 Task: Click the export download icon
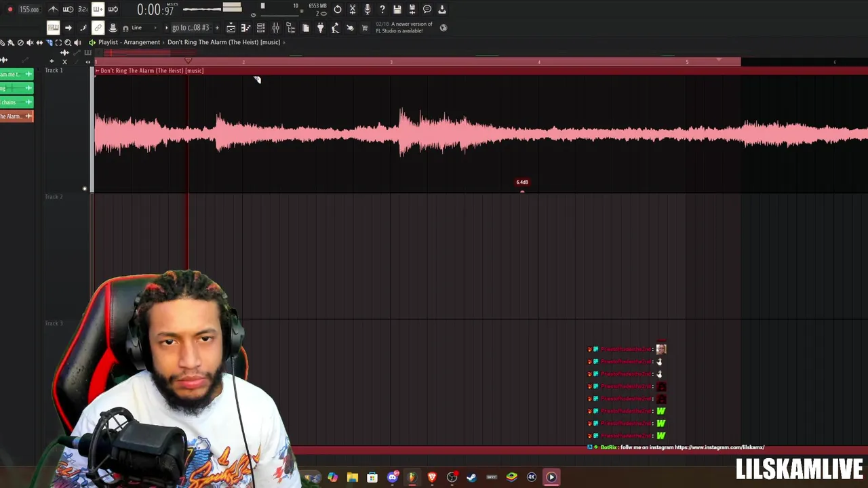click(x=442, y=9)
